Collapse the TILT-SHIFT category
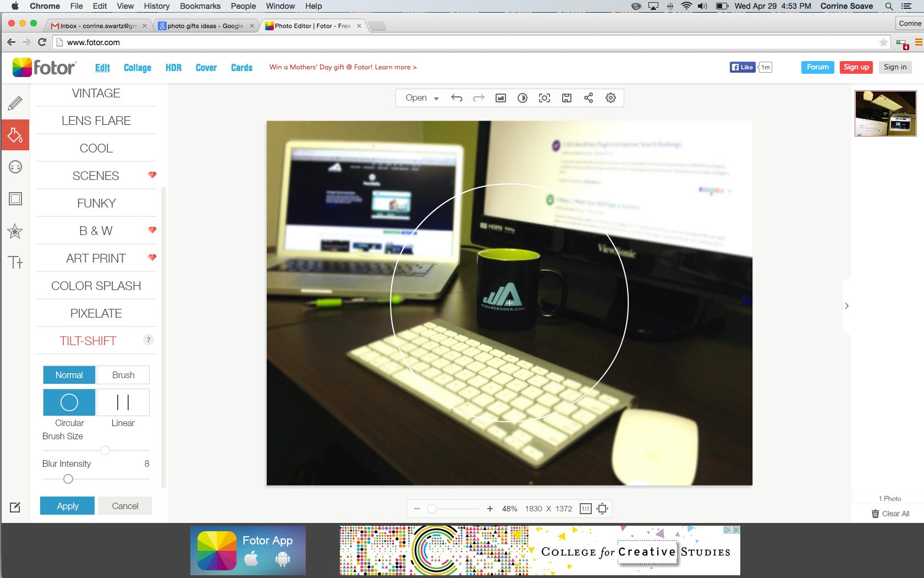Viewport: 924px width, 578px height. pyautogui.click(x=88, y=341)
